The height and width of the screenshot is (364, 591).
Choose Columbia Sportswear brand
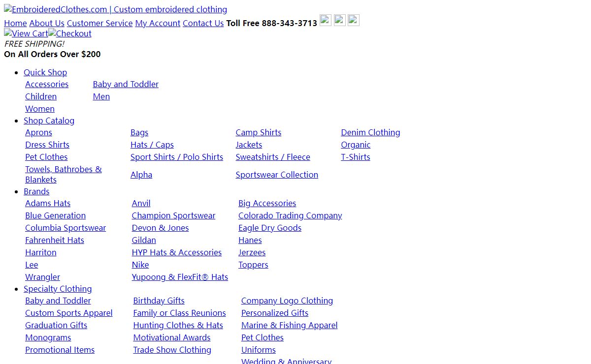click(66, 228)
